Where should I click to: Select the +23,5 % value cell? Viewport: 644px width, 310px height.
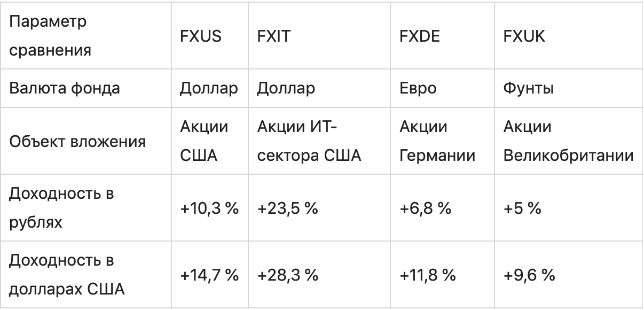(x=287, y=208)
